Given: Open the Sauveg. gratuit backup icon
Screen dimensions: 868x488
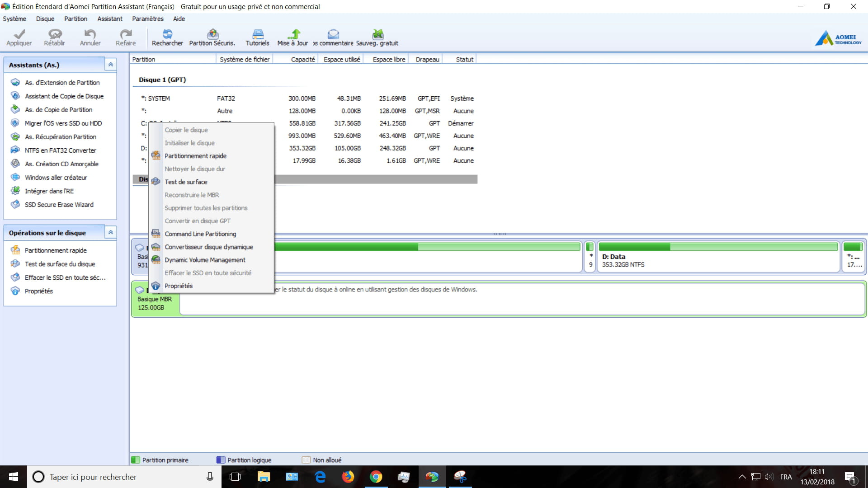Looking at the screenshot, I should click(377, 37).
